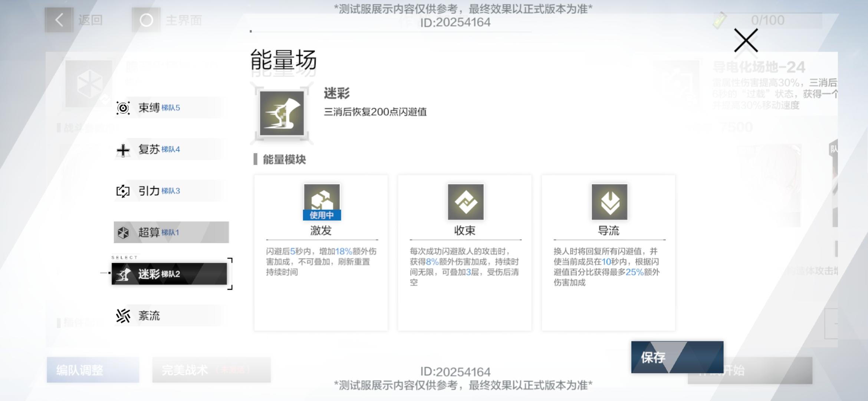Choose the 收束 energy module icon
Image resolution: width=868 pixels, height=401 pixels.
point(466,202)
